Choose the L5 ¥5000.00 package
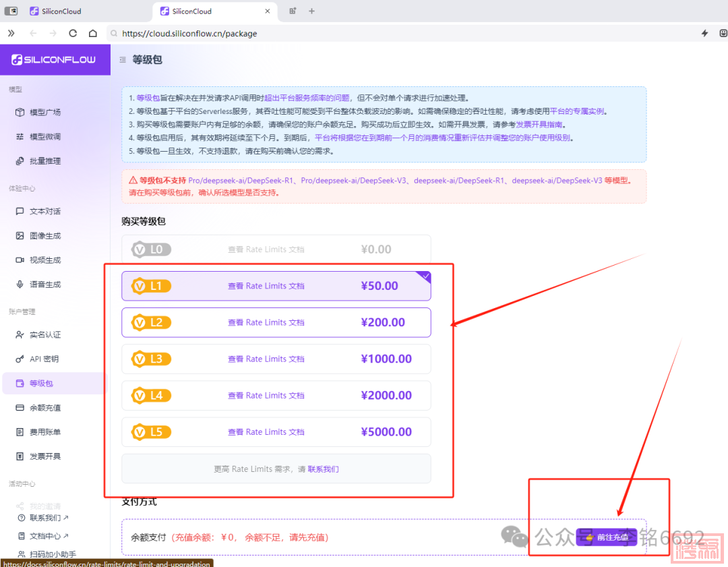 click(x=276, y=431)
